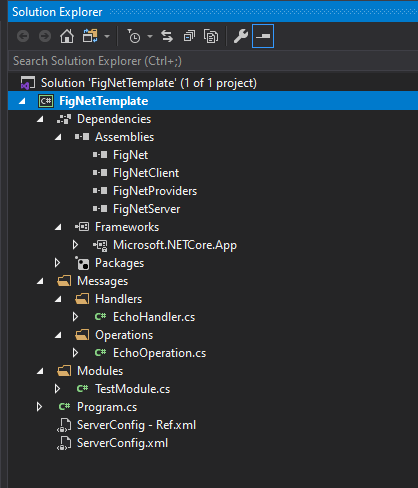Click the Collapse All icon
This screenshot has height=488, width=418.
coord(189,36)
